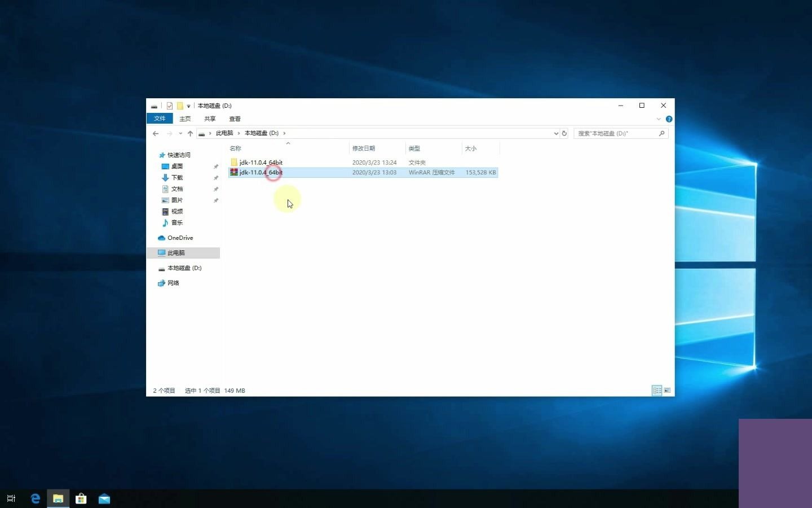812x508 pixels.
Task: Click the Properties icon in the title bar
Action: [x=170, y=106]
